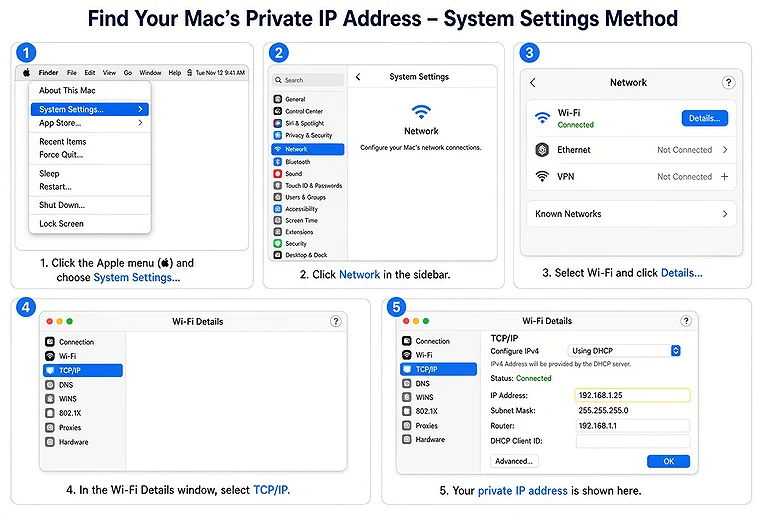Select Security icon in sidebar
768x516 pixels.
278,243
